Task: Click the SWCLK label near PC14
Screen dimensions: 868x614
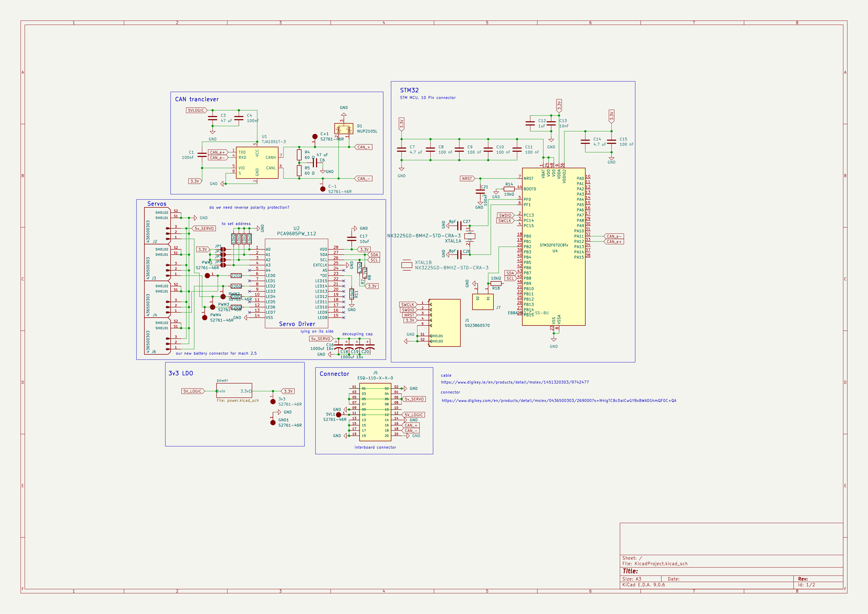Action: [x=505, y=221]
